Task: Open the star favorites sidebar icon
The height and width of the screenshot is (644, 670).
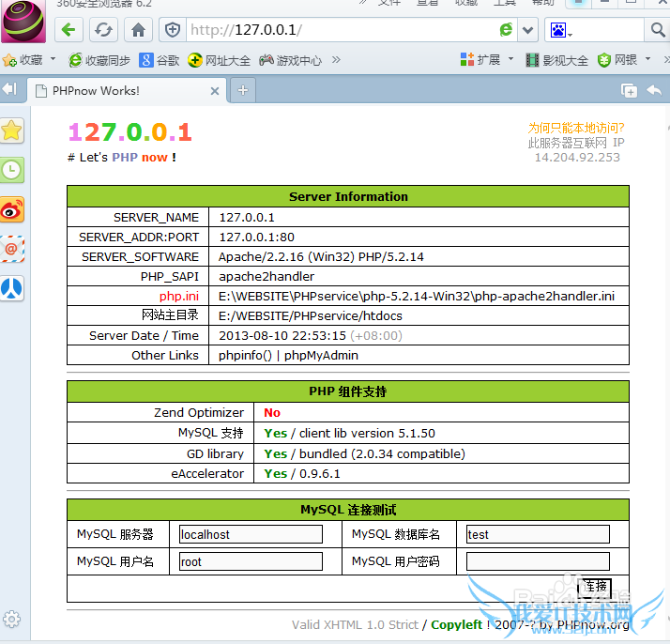Action: 11,130
